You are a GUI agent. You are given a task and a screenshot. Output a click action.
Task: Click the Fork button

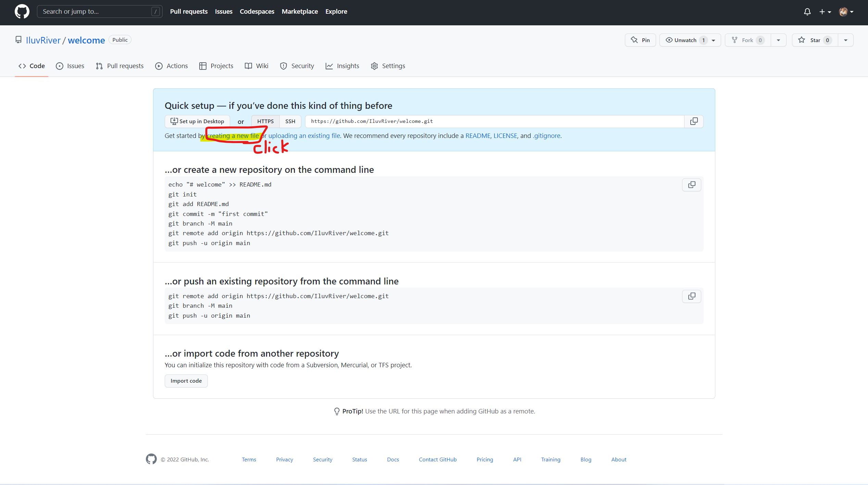pyautogui.click(x=748, y=40)
